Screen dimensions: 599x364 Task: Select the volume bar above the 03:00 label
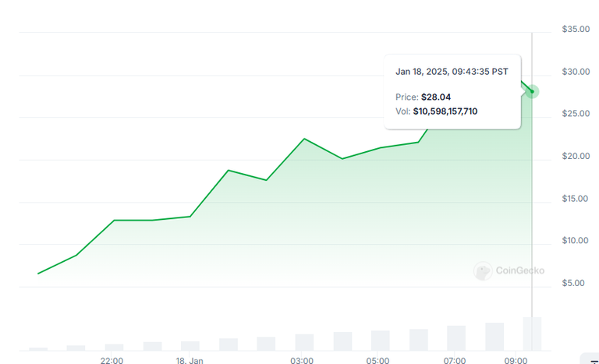(304, 342)
